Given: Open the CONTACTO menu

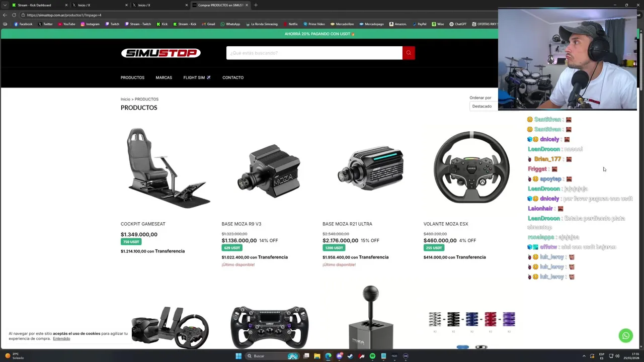Looking at the screenshot, I should click(233, 77).
